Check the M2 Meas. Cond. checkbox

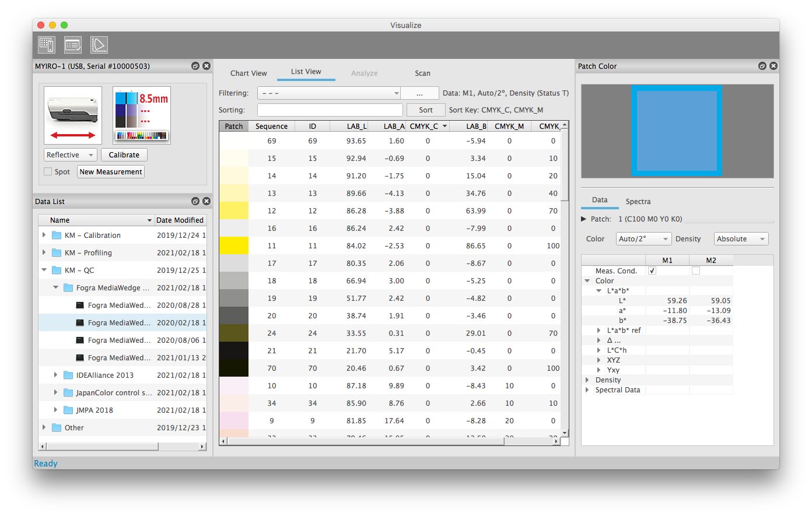(696, 271)
